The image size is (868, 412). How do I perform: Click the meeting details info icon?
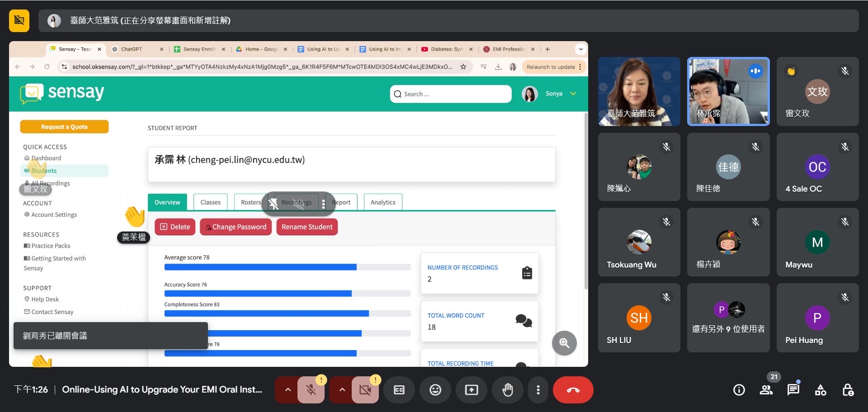click(x=739, y=390)
